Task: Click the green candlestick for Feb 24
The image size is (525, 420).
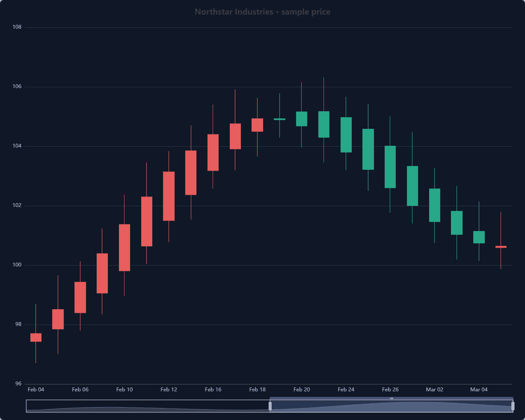Action: [346, 135]
